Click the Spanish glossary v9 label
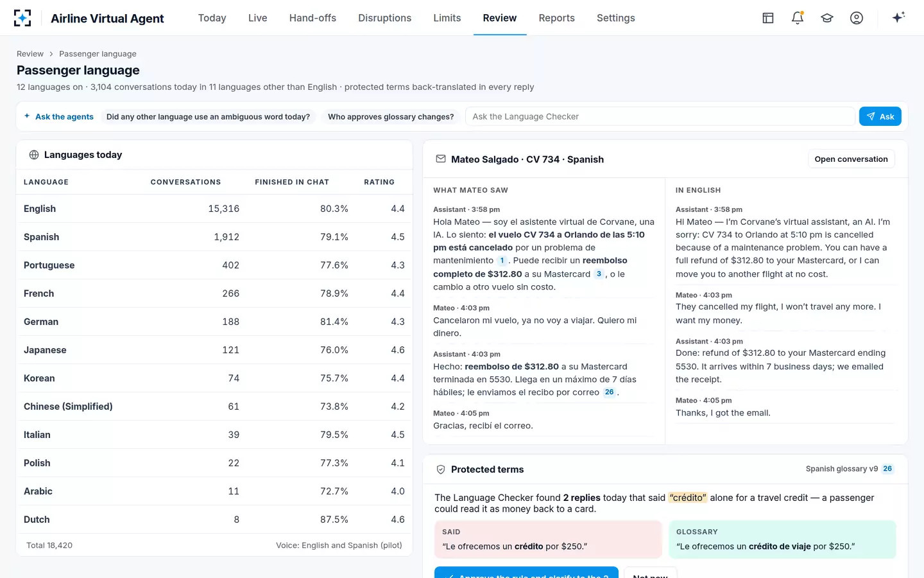The image size is (924, 578). click(841, 469)
